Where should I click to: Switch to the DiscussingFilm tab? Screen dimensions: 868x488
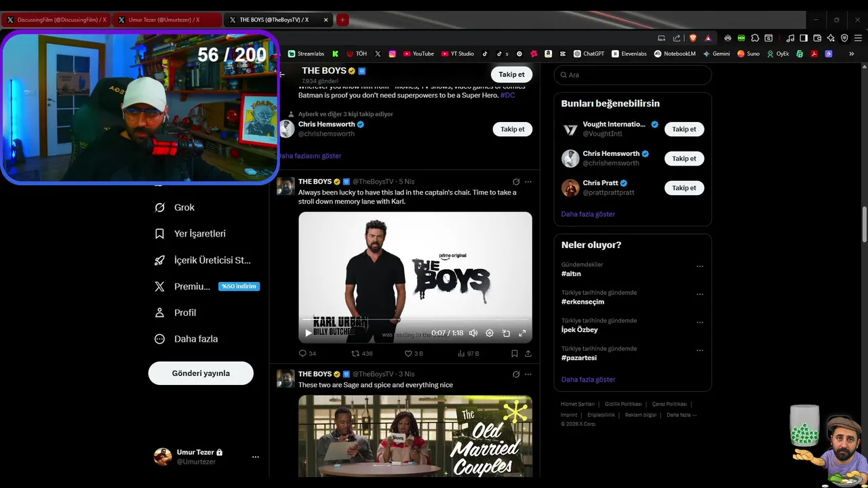click(x=57, y=20)
